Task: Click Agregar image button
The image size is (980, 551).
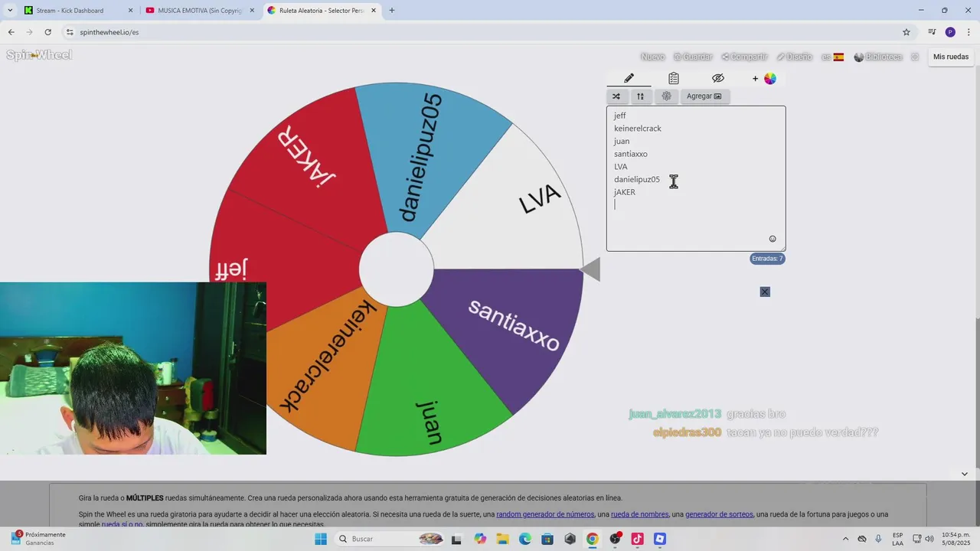Action: click(704, 96)
